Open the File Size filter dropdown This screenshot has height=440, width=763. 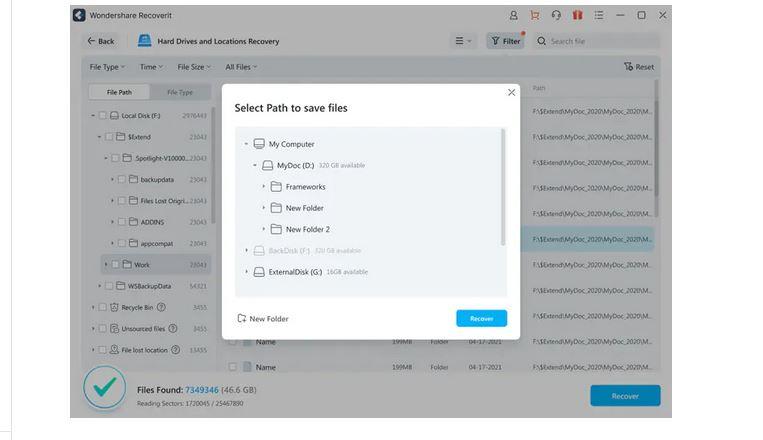[x=194, y=67]
